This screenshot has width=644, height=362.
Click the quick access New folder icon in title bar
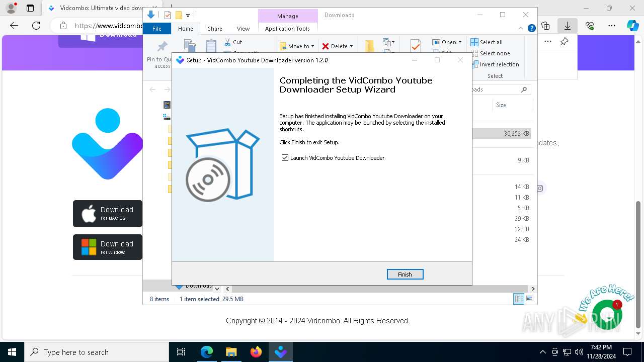pyautogui.click(x=179, y=15)
